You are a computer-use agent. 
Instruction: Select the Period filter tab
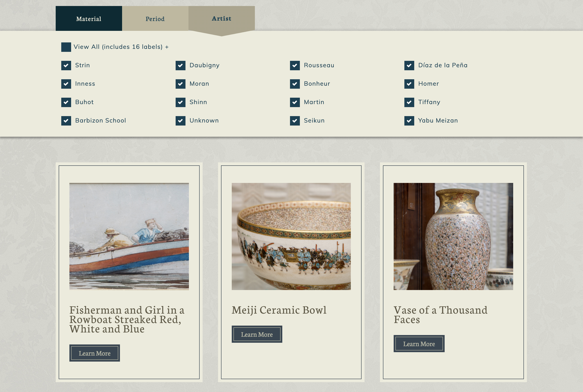click(155, 18)
